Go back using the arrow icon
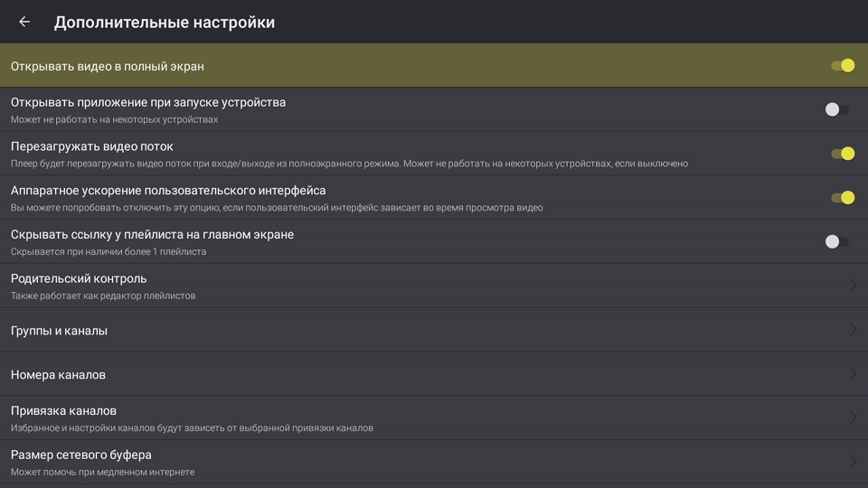 pos(24,22)
